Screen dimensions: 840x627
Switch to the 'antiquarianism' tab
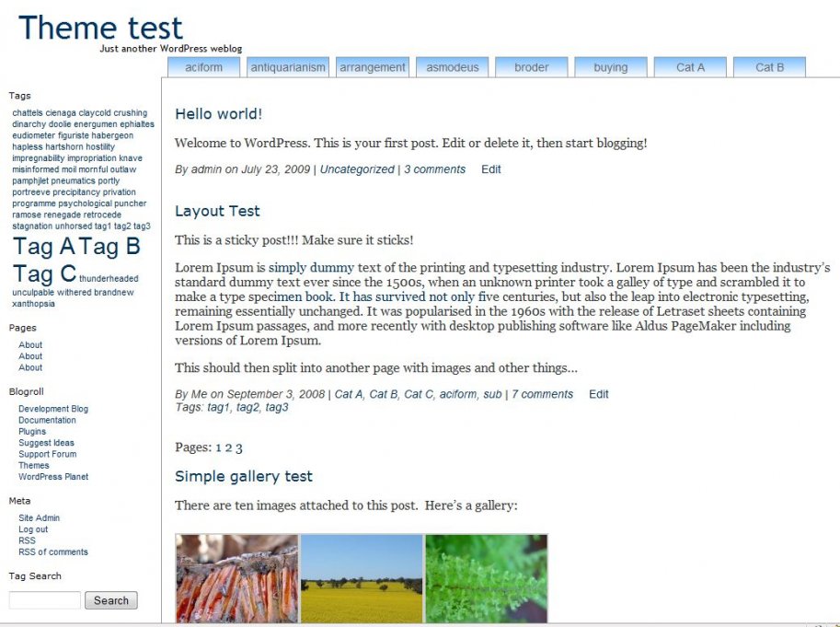click(x=288, y=67)
